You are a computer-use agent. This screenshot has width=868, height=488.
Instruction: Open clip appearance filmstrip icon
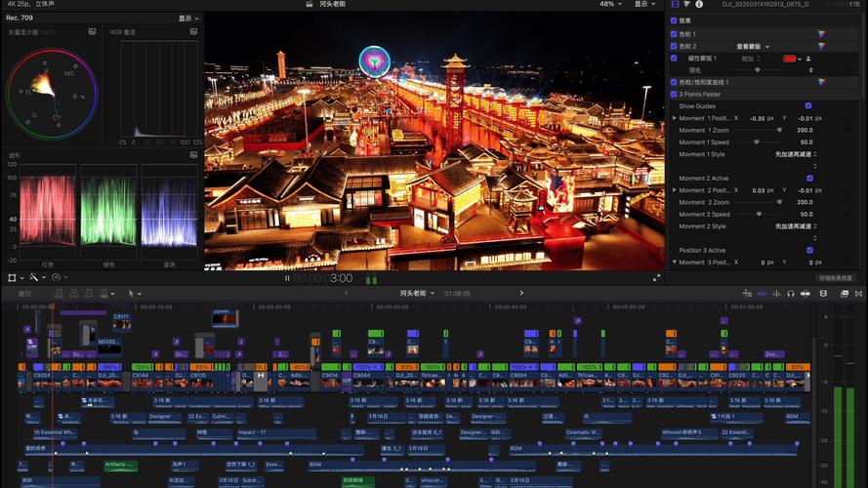[823, 293]
